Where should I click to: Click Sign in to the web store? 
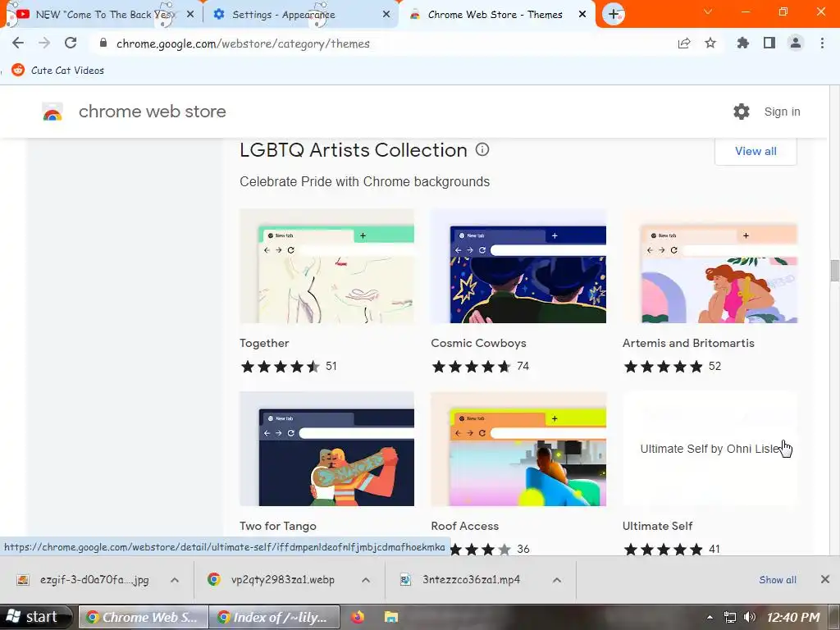tap(782, 112)
